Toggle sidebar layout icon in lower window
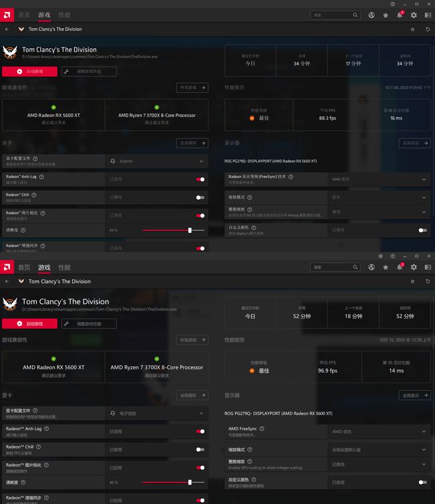The image size is (435, 504). point(428,267)
